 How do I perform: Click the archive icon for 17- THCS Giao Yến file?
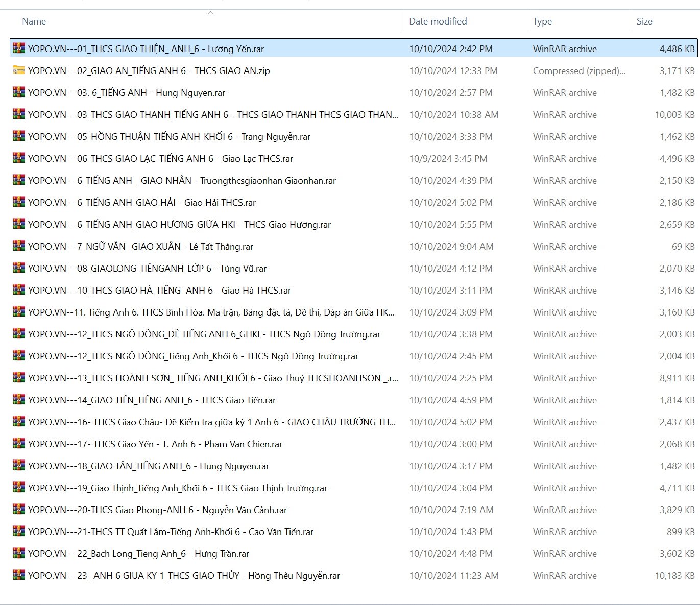(19, 444)
